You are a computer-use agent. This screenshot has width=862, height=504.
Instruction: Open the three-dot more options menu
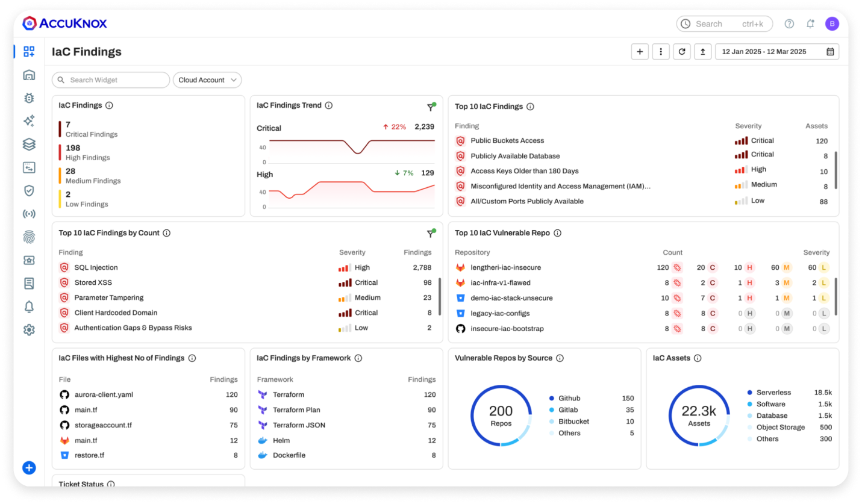pos(661,52)
